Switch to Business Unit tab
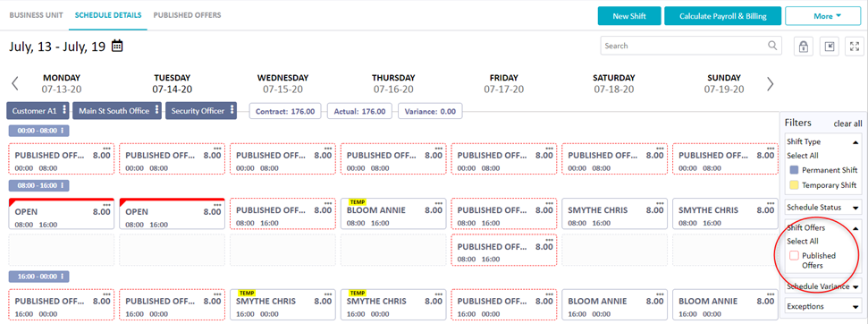 click(x=36, y=15)
